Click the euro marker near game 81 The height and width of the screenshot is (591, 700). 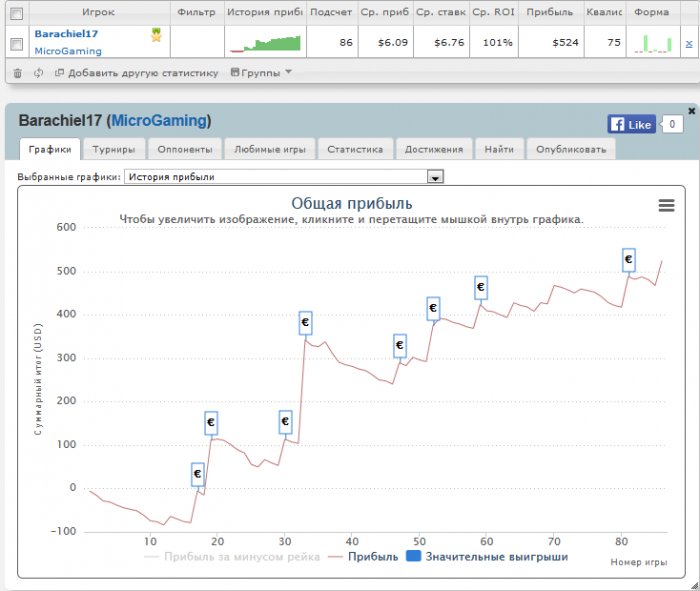(x=628, y=260)
